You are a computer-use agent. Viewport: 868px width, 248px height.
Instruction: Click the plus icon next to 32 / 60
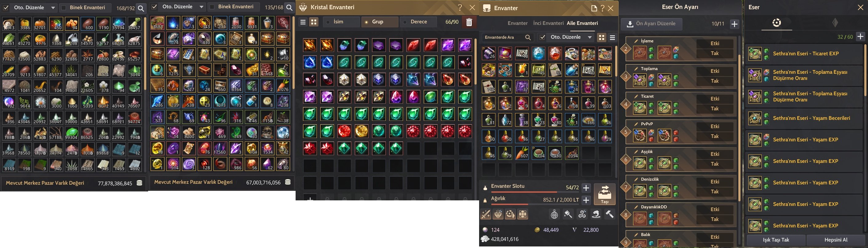tap(860, 36)
